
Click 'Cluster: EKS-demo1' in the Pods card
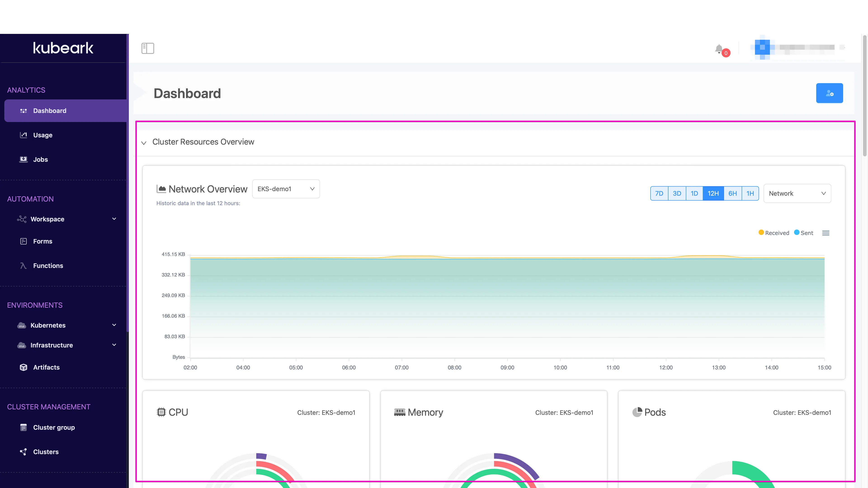coord(802,413)
